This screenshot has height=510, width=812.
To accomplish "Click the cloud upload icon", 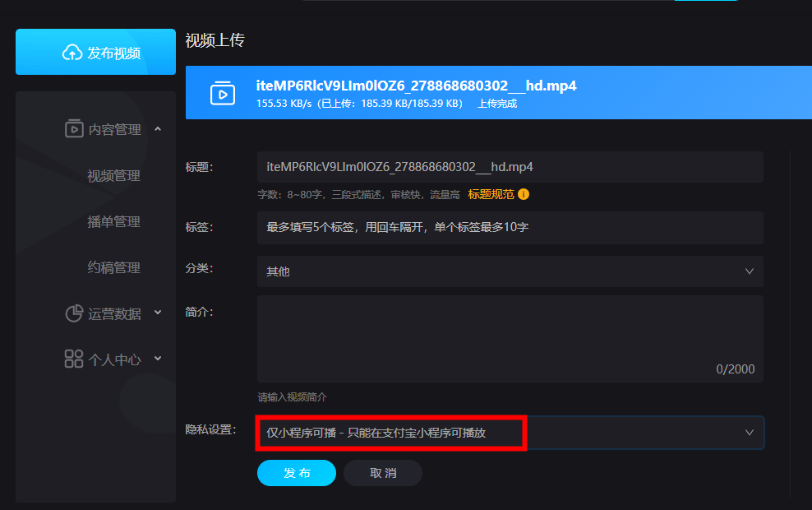I will click(72, 53).
